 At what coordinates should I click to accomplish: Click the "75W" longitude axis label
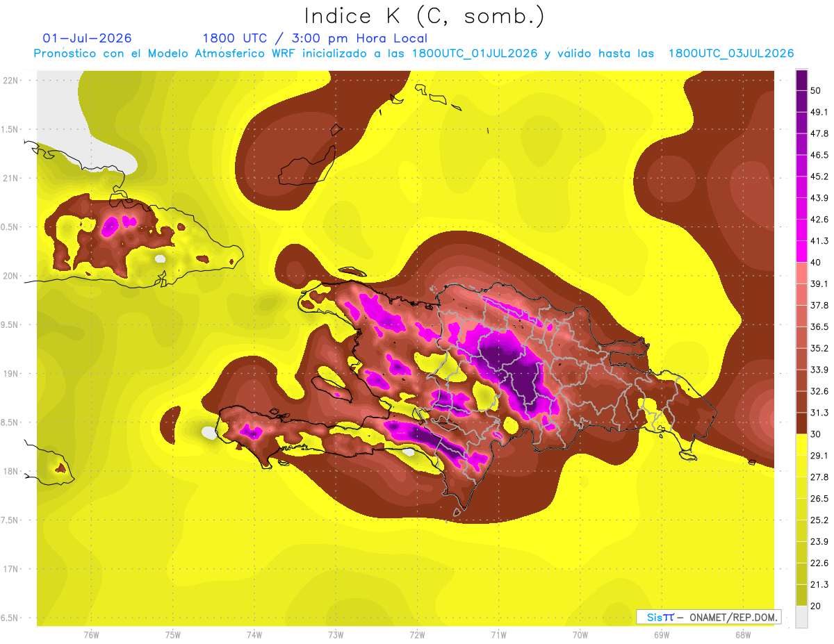173,634
